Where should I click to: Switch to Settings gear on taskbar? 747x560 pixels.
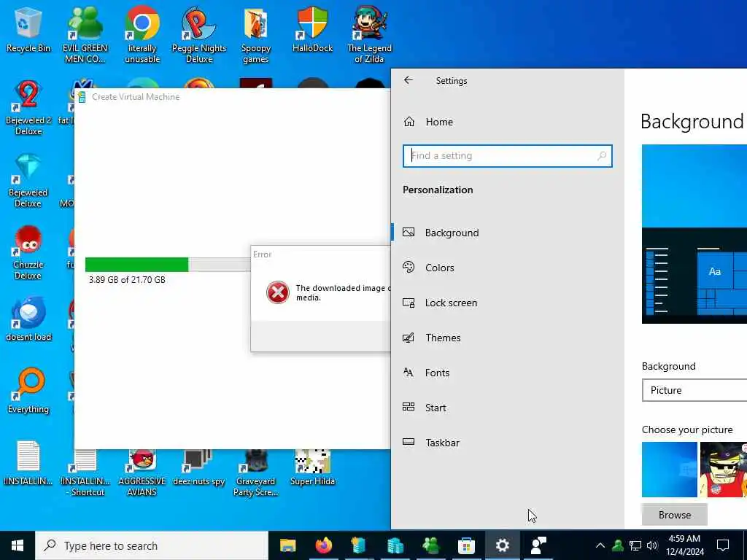[502, 545]
